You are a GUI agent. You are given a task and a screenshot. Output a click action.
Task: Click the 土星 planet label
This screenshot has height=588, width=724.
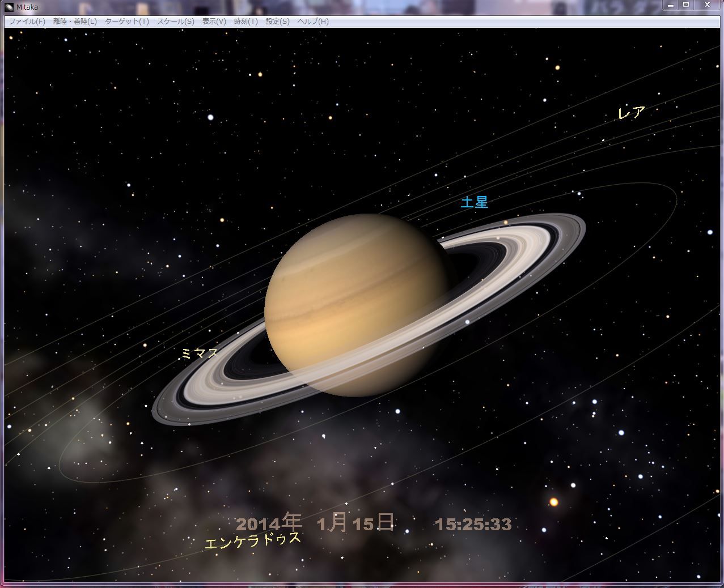[x=475, y=202]
